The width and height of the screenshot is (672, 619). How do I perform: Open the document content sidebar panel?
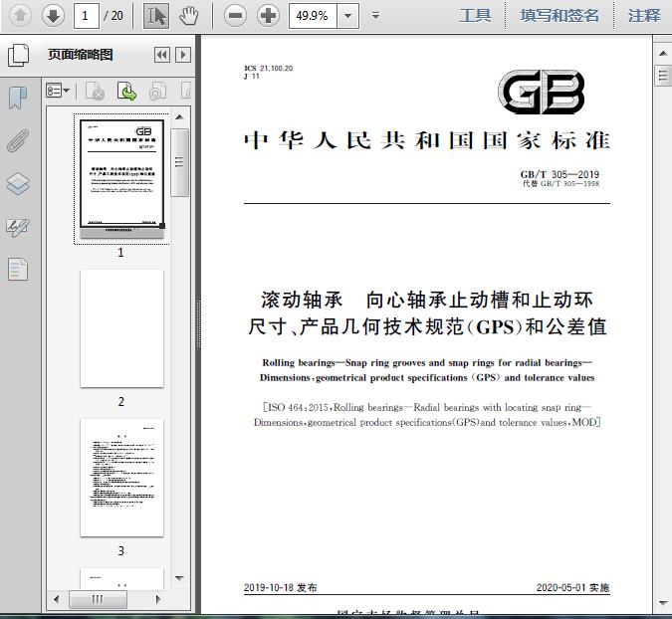click(x=18, y=270)
